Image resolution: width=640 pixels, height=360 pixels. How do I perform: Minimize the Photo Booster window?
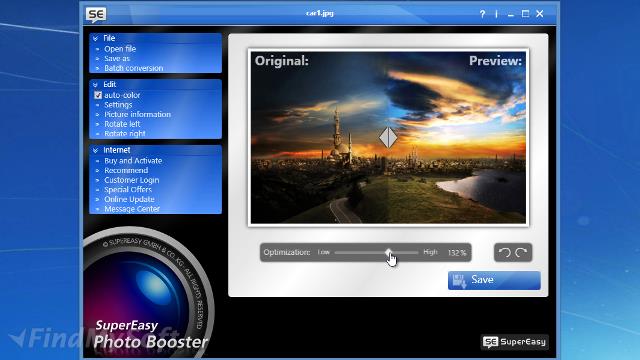pos(511,14)
